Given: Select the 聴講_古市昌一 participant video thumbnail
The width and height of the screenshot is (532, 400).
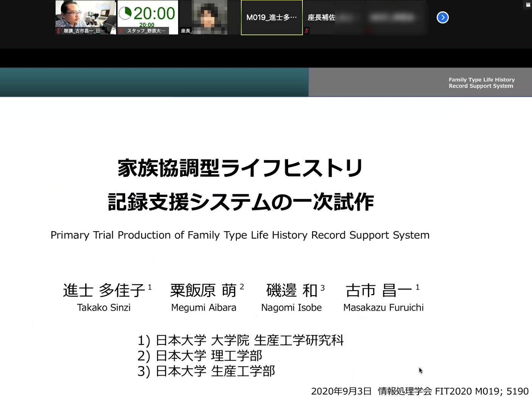Looking at the screenshot, I should click(x=86, y=15).
